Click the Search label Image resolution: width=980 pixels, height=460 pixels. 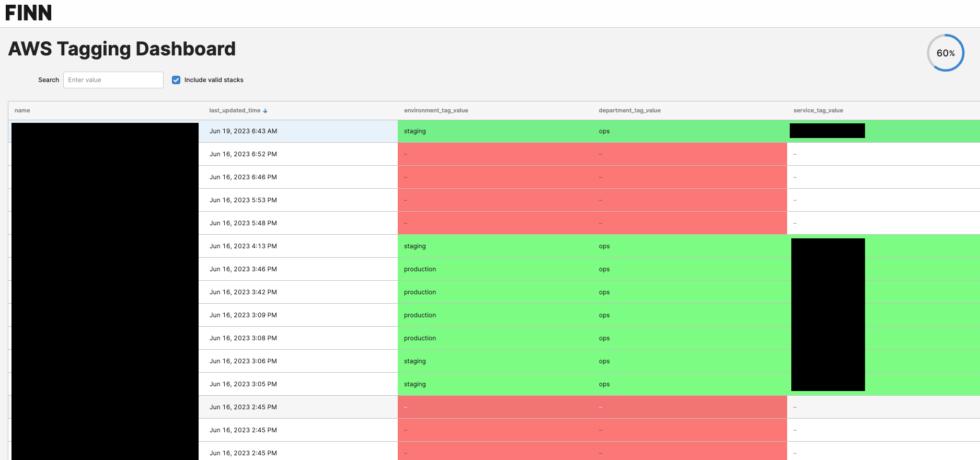pos(49,80)
